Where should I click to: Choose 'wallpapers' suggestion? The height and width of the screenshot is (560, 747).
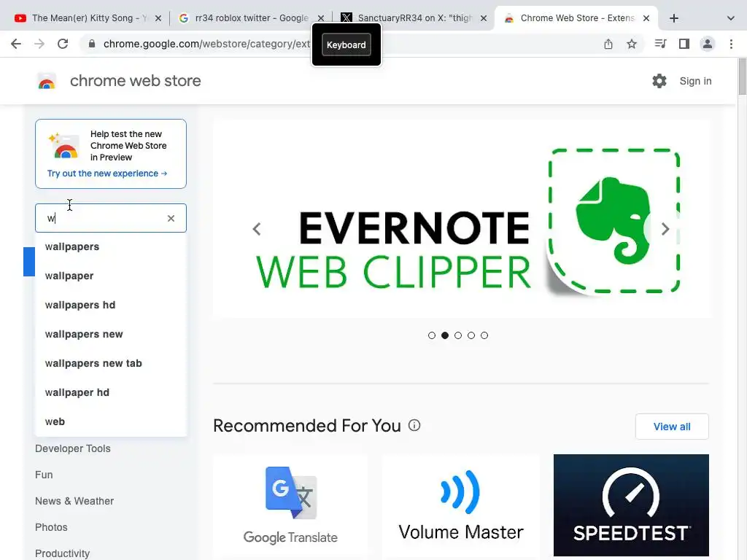[111, 246]
